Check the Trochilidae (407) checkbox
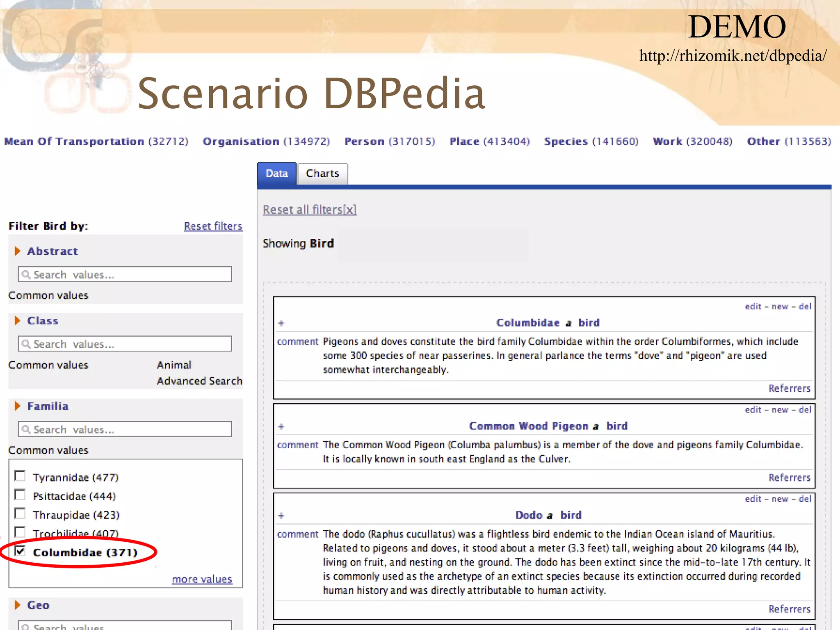Viewport: 840px width, 630px height. (x=20, y=532)
